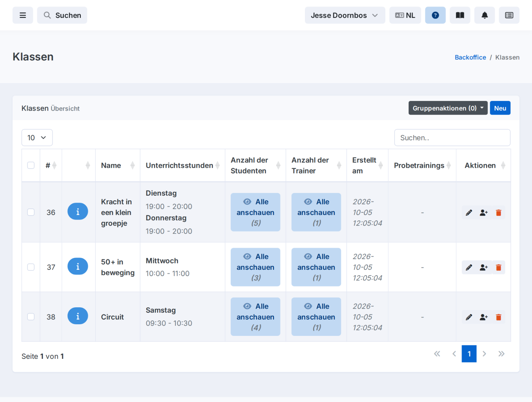Sort by Unterrichtsstunden column
This screenshot has width=532, height=402.
point(183,165)
